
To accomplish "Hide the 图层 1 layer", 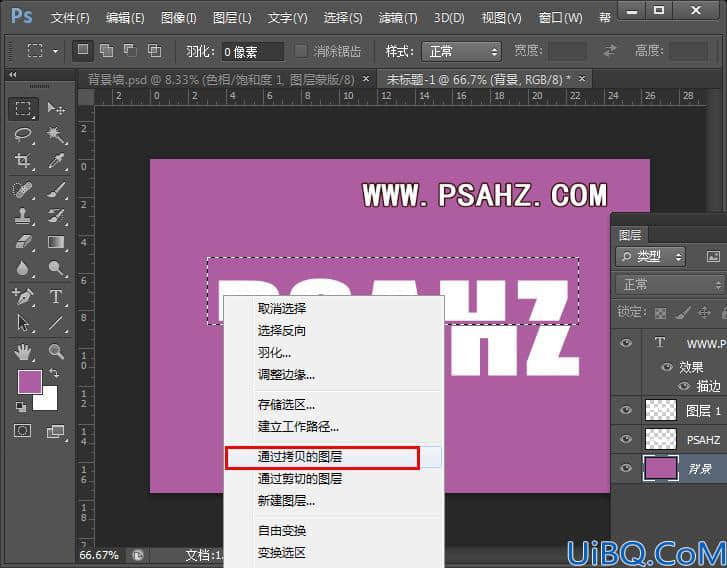I will pyautogui.click(x=626, y=410).
